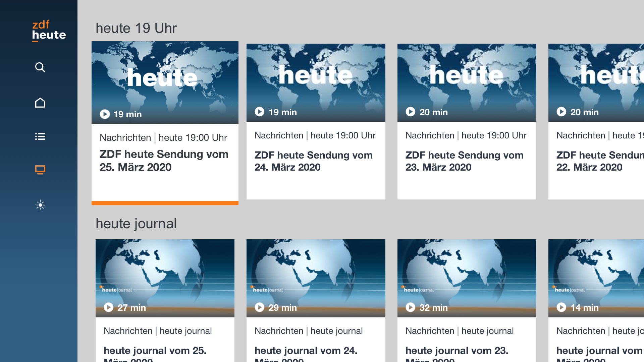This screenshot has width=644, height=362.
Task: Open the 14 min heute journal thumbnail
Action: 596,278
